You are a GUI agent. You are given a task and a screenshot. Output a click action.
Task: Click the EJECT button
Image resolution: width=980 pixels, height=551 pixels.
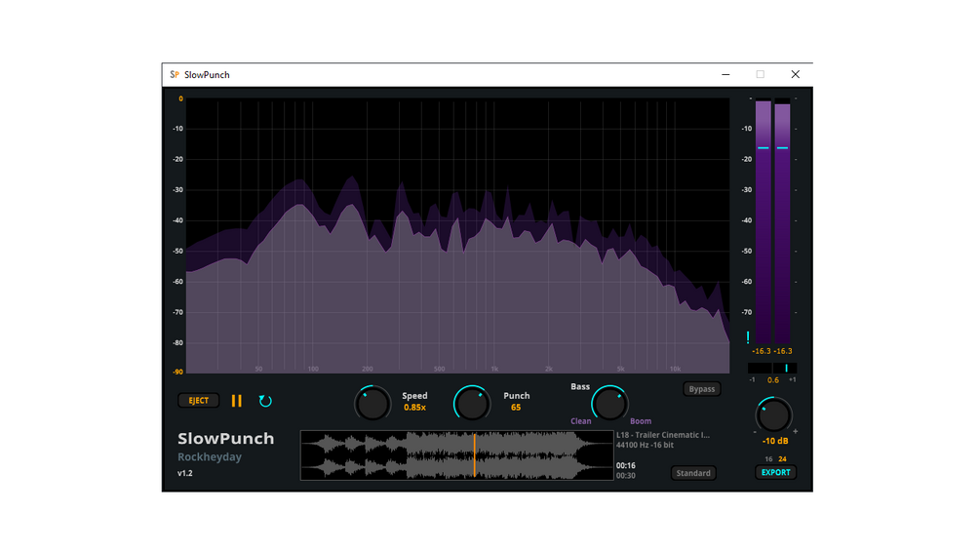pos(199,401)
